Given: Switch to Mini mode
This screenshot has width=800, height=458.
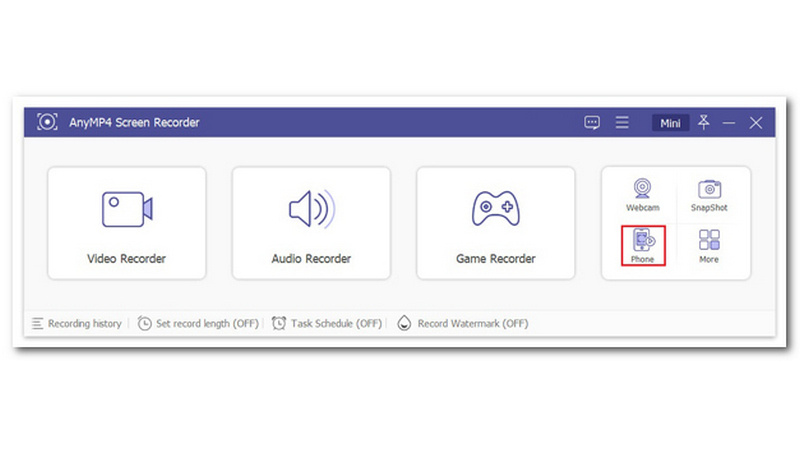Looking at the screenshot, I should [670, 123].
